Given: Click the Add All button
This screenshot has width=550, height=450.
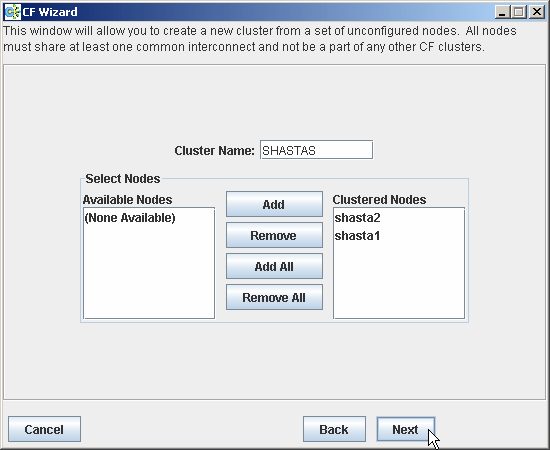Looking at the screenshot, I should pyautogui.click(x=274, y=266).
